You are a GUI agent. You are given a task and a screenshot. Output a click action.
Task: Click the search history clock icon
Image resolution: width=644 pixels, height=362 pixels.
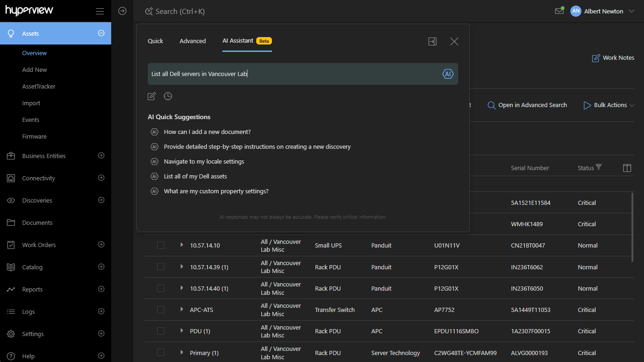click(x=168, y=96)
